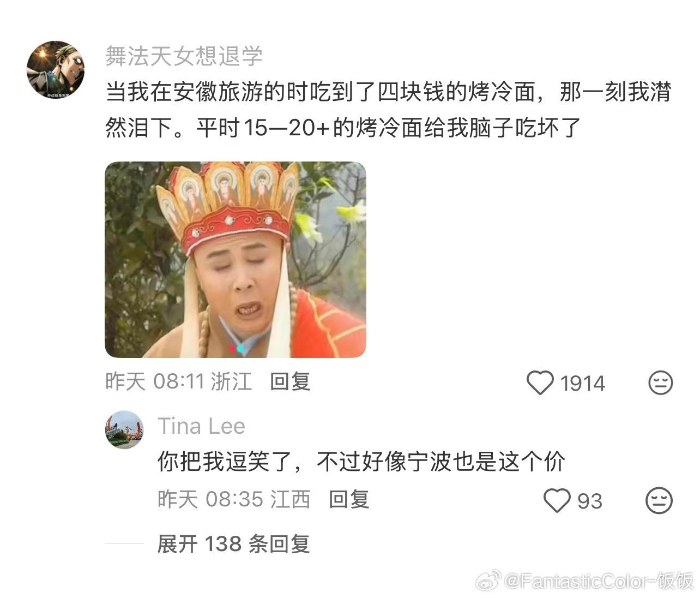Tap timestamp 昨天 08:11 浙江
Image resolution: width=700 pixels, height=598 pixels.
point(179,381)
